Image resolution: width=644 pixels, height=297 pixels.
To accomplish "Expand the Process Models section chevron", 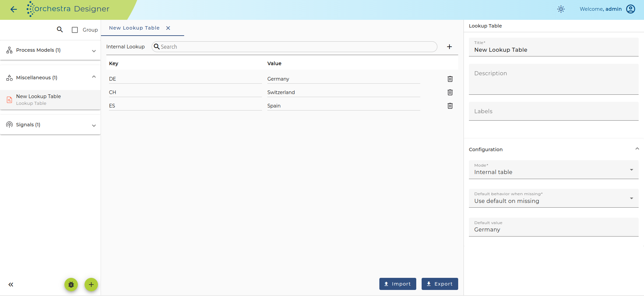I will pos(94,51).
